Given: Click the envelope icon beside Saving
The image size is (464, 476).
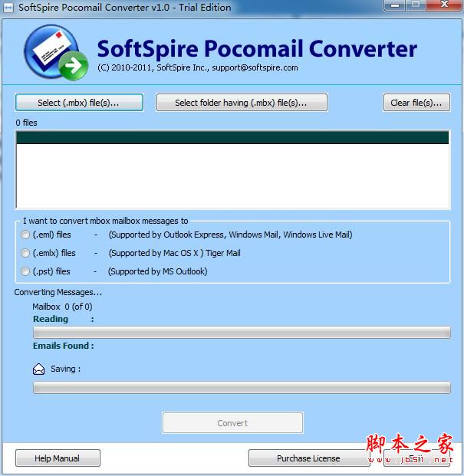Looking at the screenshot, I should click(x=38, y=369).
